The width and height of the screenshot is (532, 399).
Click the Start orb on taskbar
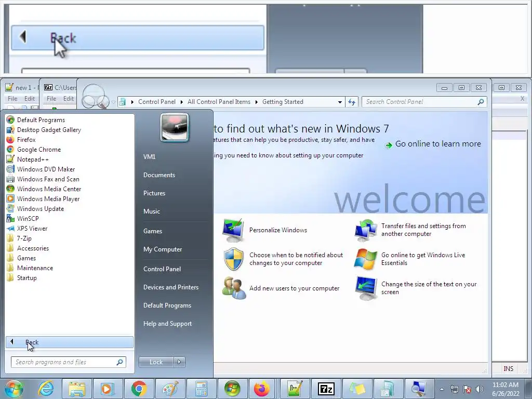click(13, 389)
